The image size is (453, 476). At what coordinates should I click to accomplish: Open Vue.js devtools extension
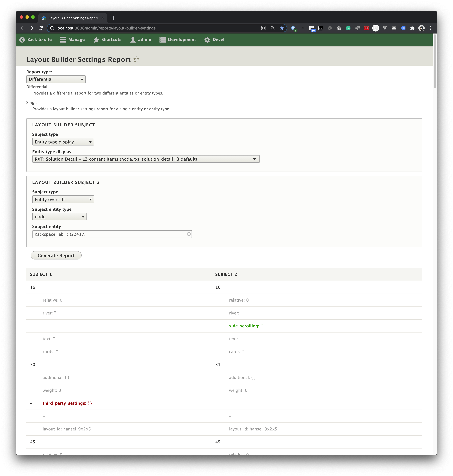385,28
